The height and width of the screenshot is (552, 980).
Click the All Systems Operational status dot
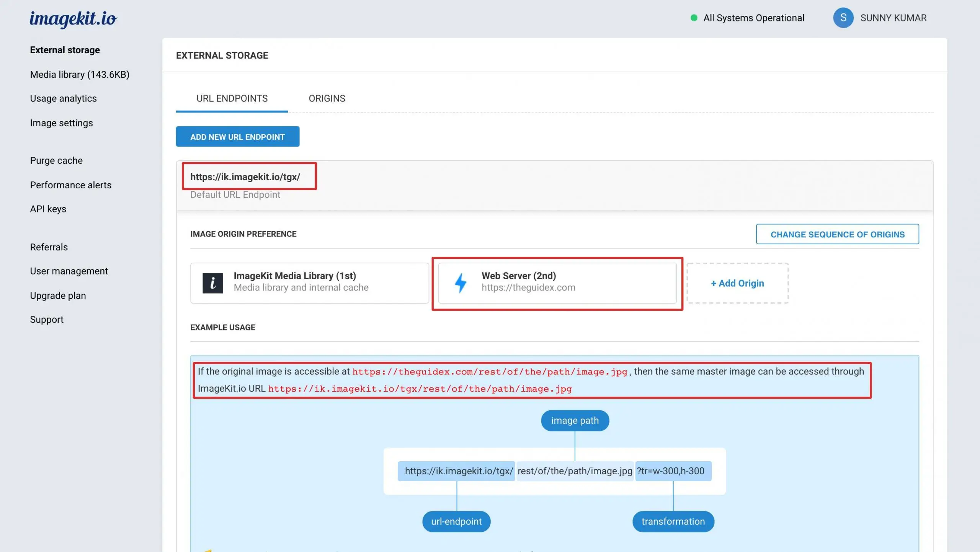click(694, 18)
